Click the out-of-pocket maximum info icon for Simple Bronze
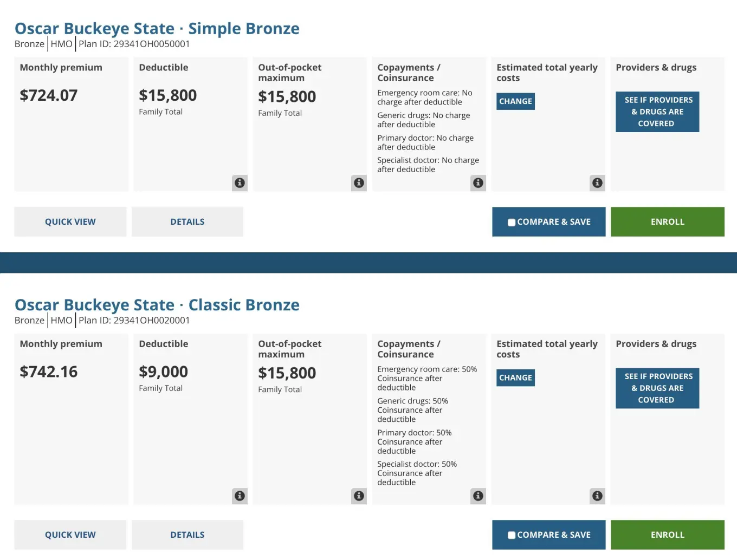Image resolution: width=737 pixels, height=560 pixels. coord(359,183)
